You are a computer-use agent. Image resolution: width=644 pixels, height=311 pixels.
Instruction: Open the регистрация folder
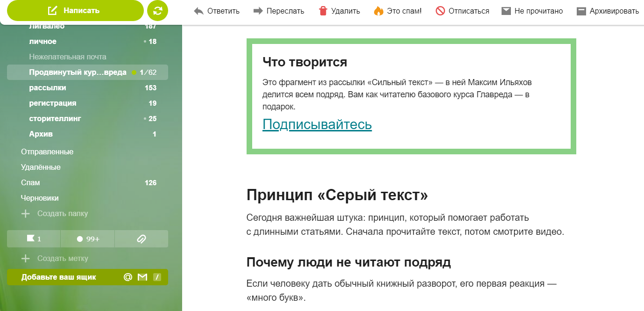coord(87,103)
